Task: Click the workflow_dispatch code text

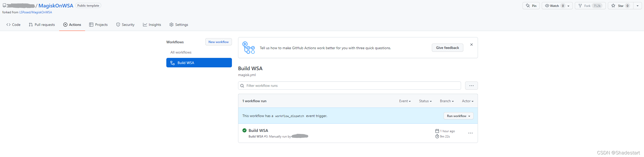Action: [290, 116]
